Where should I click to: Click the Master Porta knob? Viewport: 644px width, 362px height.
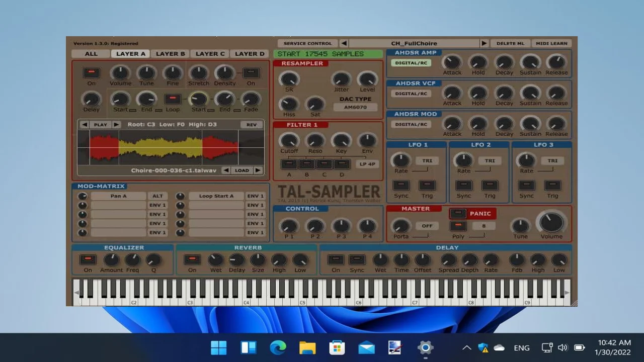point(401,226)
